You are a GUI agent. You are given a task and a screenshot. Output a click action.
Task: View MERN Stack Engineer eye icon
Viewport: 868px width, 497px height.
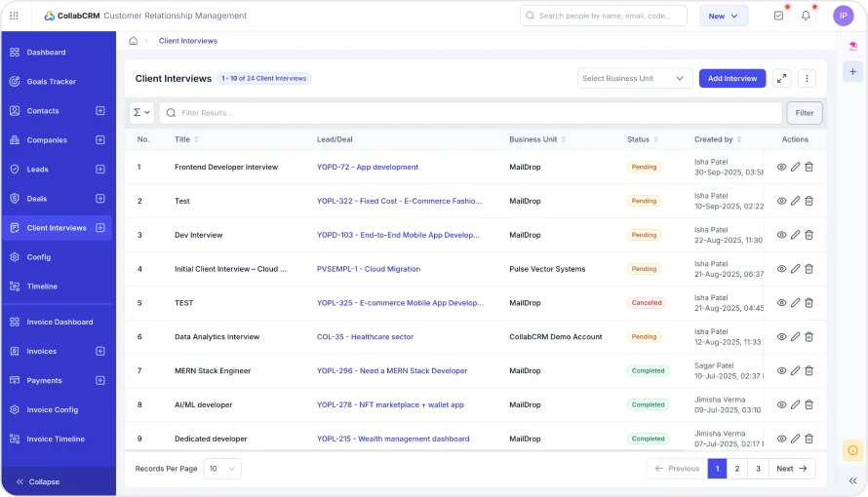click(781, 371)
